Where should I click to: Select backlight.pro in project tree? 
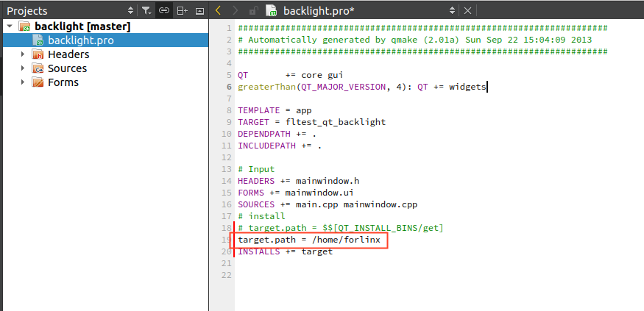click(80, 40)
